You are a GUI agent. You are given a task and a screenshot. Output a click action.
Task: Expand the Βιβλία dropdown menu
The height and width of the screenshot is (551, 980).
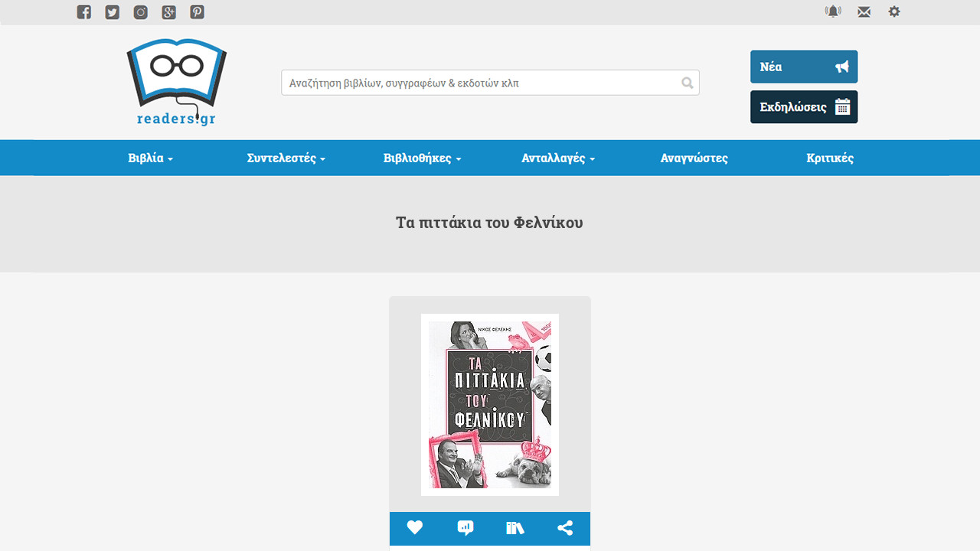point(151,158)
